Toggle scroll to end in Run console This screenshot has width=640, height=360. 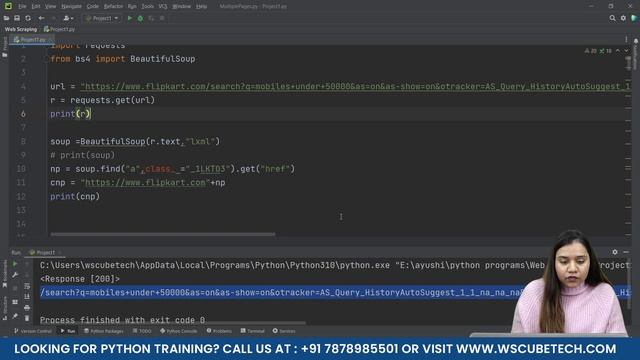pyautogui.click(x=27, y=297)
